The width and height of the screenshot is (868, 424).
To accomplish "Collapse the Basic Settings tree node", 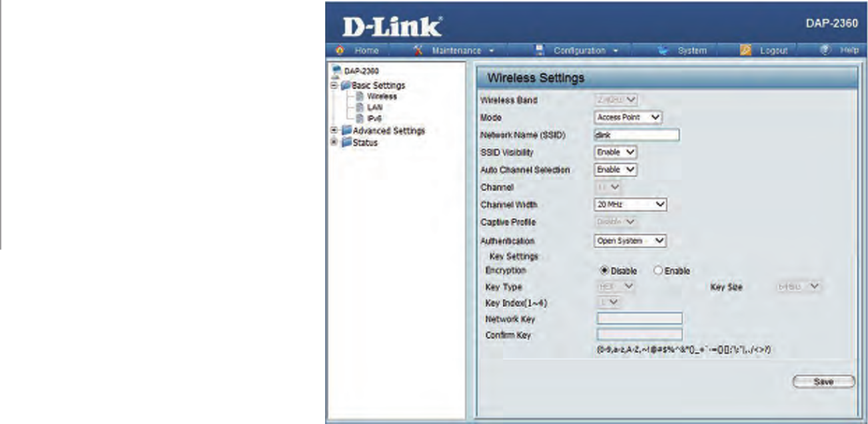I will coord(334,85).
